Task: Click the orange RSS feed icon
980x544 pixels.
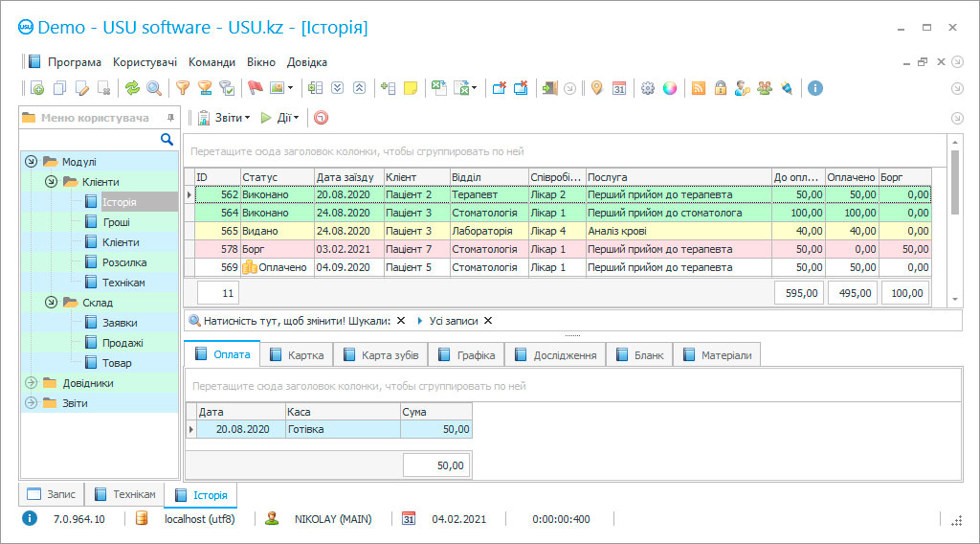Action: 699,88
